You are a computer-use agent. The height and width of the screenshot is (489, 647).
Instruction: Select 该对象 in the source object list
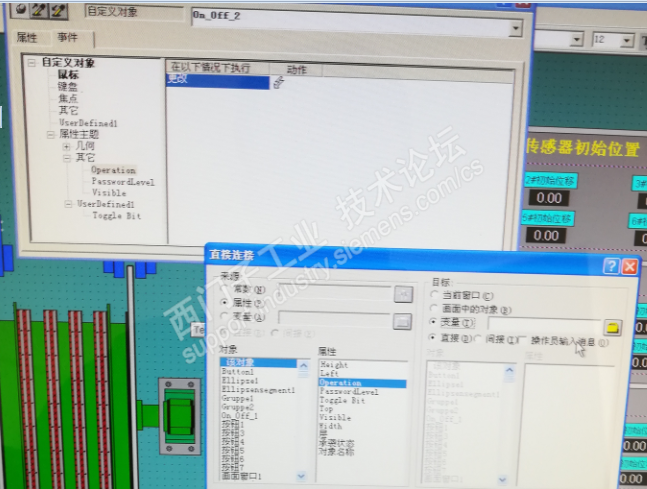(259, 362)
